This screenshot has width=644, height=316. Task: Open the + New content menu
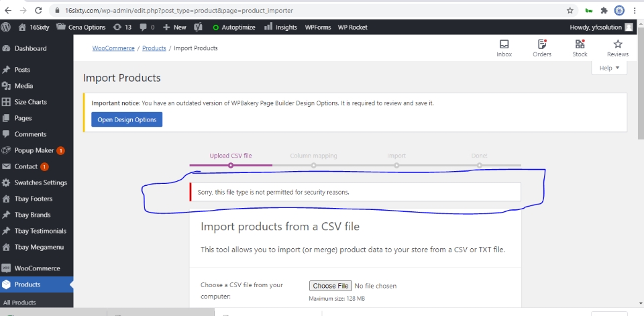pos(174,28)
